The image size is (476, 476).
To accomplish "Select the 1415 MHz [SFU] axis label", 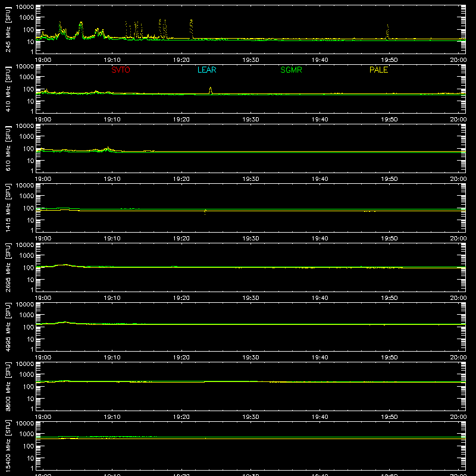I will pyautogui.click(x=8, y=208).
